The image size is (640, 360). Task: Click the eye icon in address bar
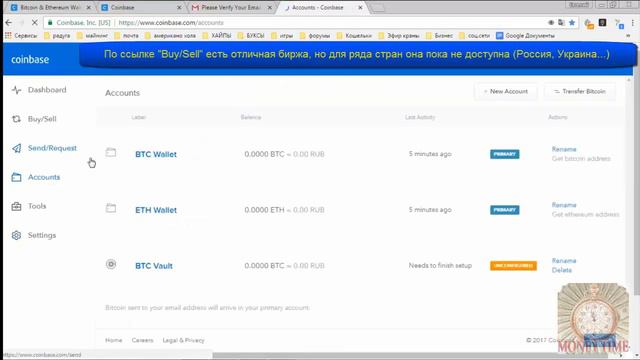click(551, 22)
